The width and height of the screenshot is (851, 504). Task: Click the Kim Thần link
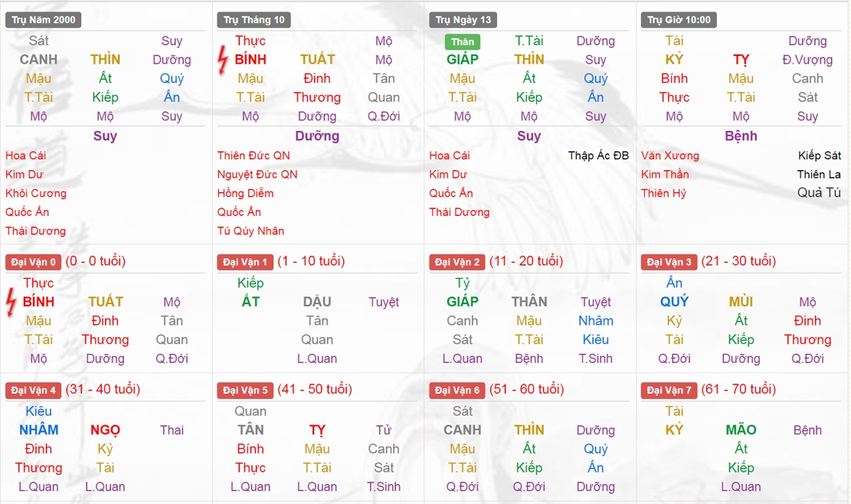pos(664,175)
